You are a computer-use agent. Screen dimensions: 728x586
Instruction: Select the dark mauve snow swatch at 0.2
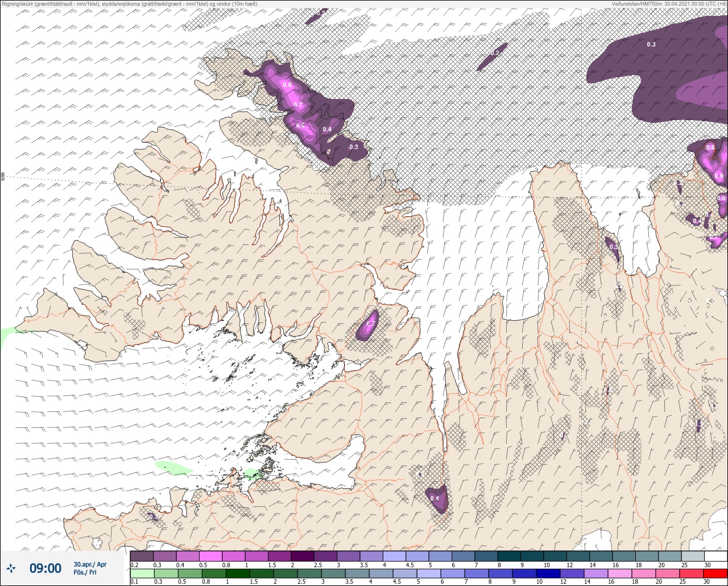142,556
